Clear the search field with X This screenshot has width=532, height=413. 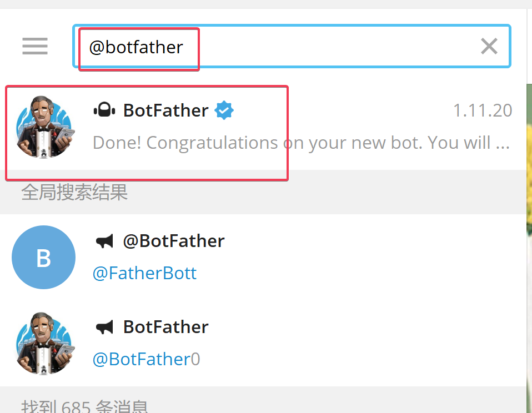tap(489, 46)
